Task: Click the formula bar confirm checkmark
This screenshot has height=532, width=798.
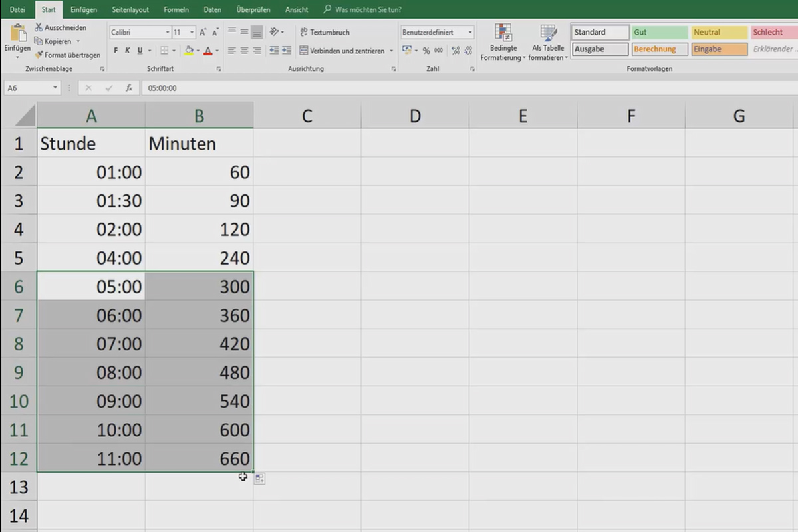Action: coord(108,88)
